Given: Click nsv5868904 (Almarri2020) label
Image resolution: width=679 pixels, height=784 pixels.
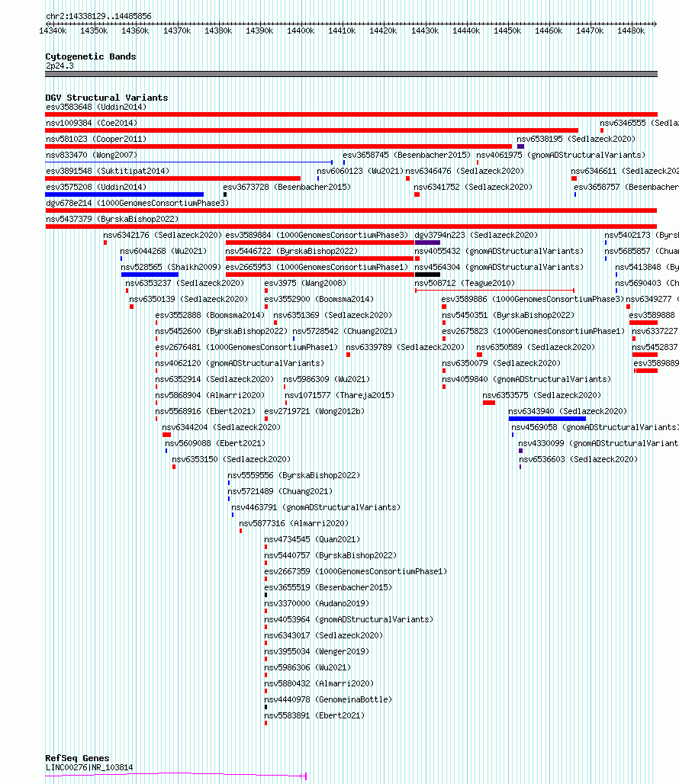Looking at the screenshot, I should coord(210,395).
